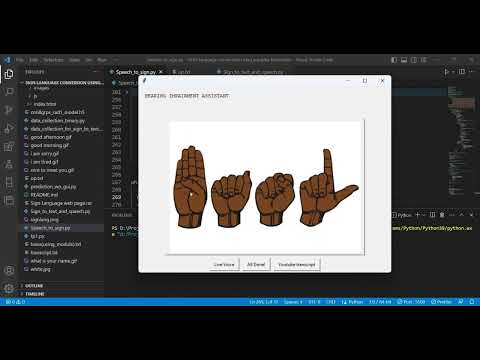This screenshot has height=360, width=480.
Task: Open the launch profile dropdown beside plus
Action: pos(423,215)
